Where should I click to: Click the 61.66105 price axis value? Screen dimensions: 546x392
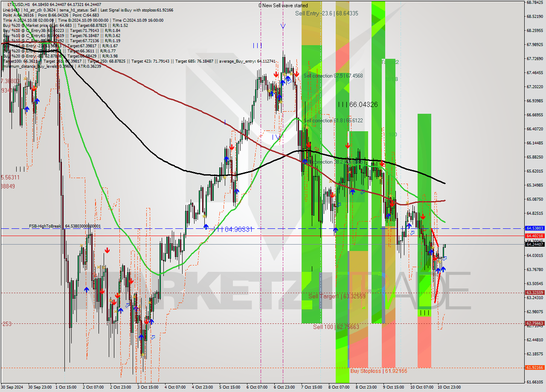pyautogui.click(x=534, y=382)
